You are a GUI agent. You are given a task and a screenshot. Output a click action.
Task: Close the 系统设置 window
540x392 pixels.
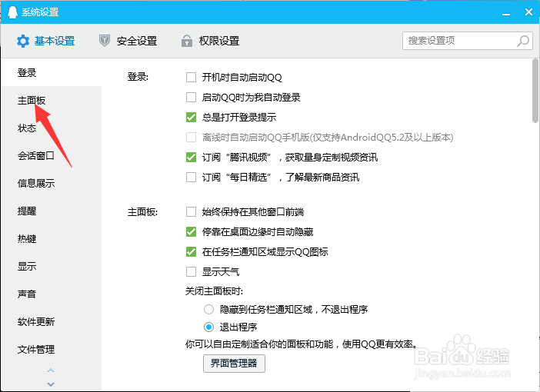click(x=528, y=12)
